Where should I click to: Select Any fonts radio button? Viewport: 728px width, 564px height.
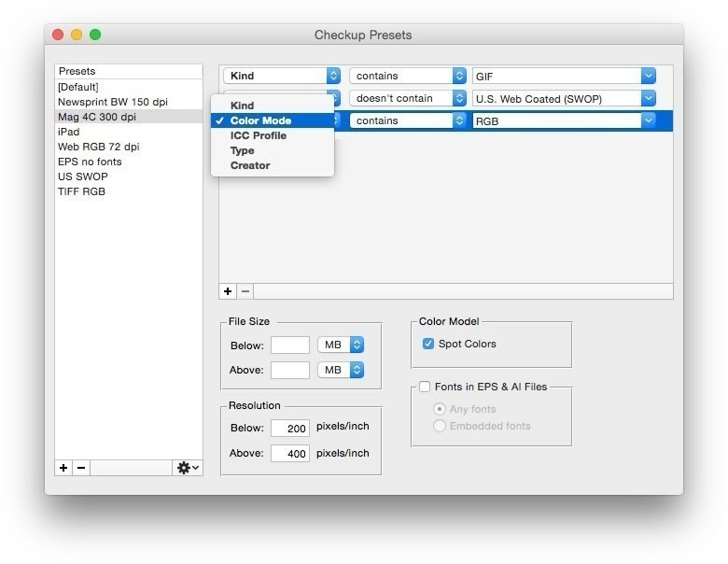(x=440, y=409)
